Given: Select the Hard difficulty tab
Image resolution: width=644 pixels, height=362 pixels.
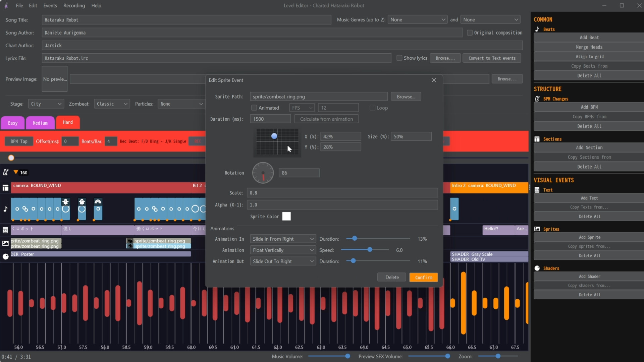Looking at the screenshot, I should 68,122.
